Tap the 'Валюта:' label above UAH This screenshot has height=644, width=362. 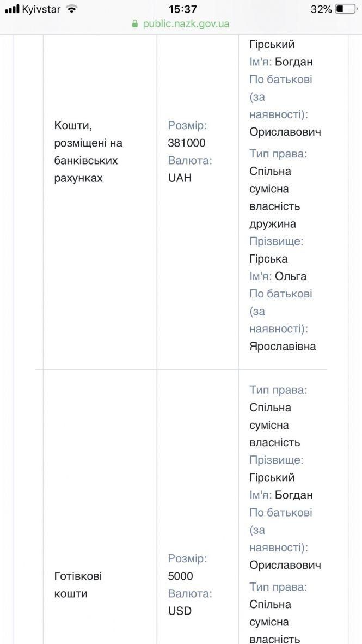190,161
